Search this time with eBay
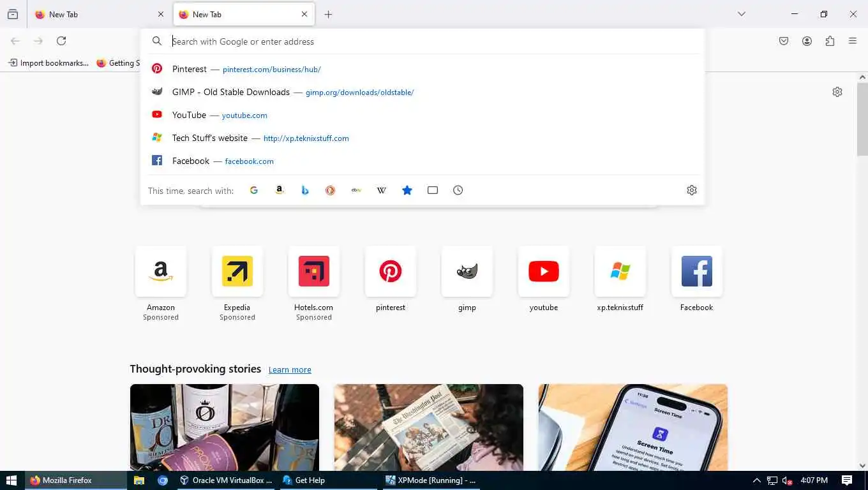The width and height of the screenshot is (868, 490). (356, 190)
